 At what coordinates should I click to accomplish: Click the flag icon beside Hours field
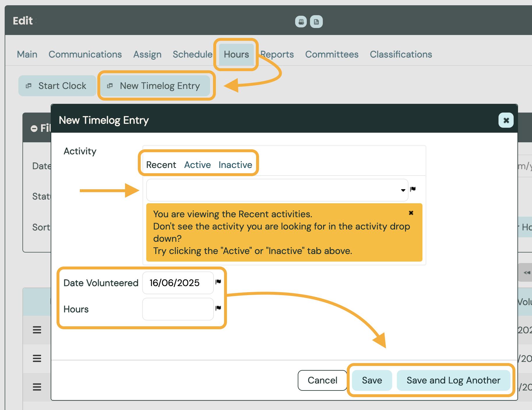click(218, 308)
